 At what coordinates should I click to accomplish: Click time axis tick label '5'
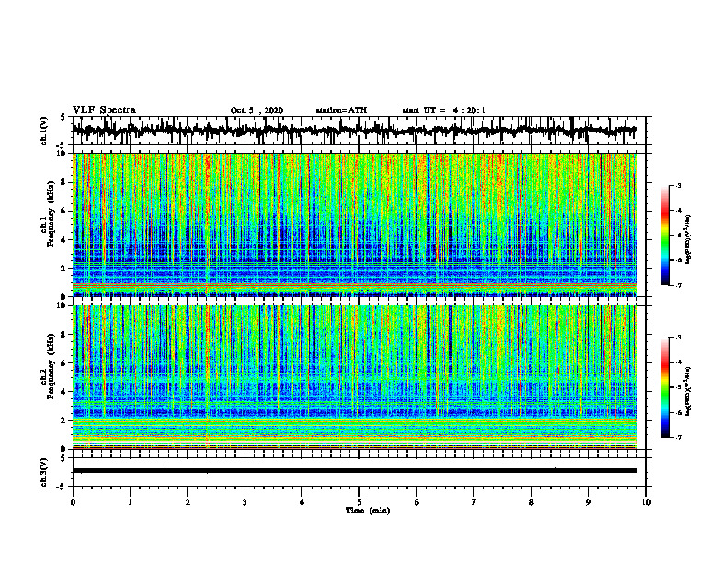359,502
